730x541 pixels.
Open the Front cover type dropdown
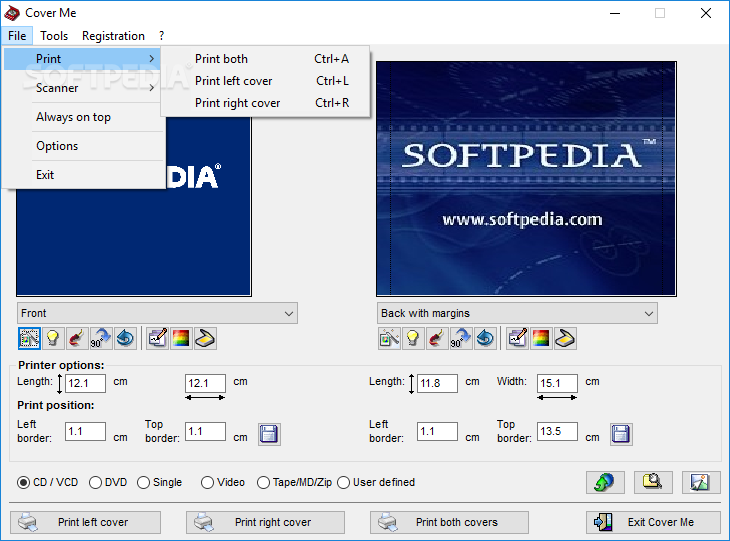157,313
